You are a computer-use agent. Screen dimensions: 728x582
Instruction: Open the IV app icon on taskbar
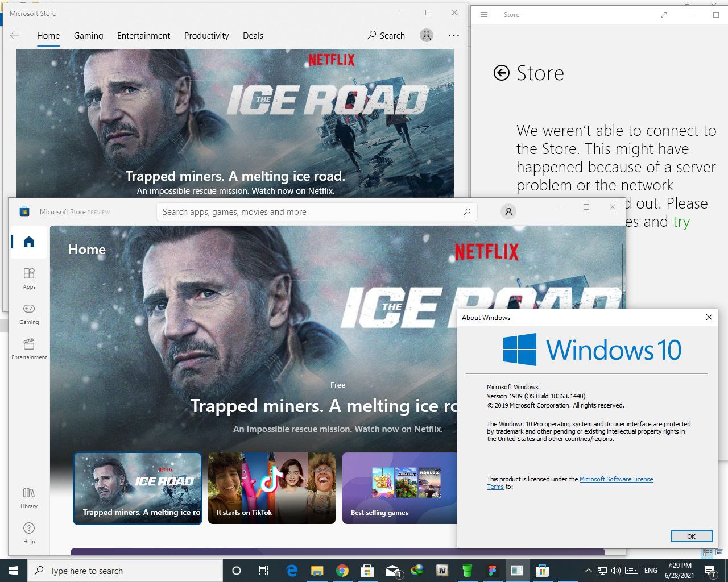click(x=442, y=571)
